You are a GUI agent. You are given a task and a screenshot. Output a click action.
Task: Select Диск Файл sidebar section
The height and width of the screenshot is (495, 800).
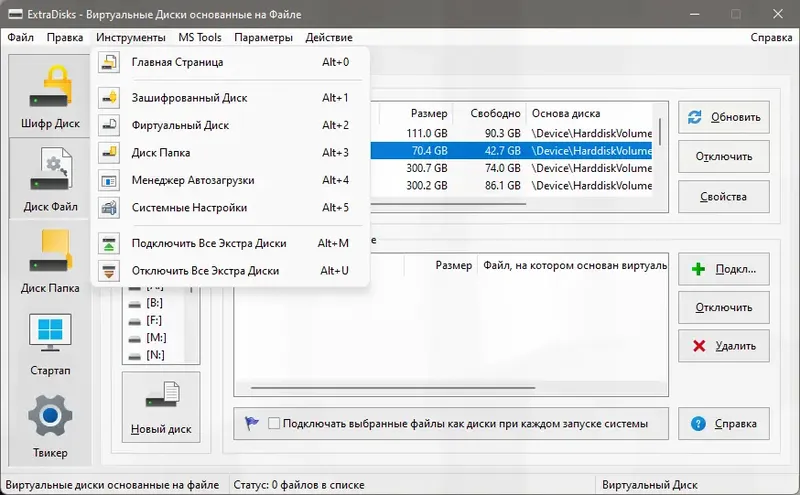[50, 179]
